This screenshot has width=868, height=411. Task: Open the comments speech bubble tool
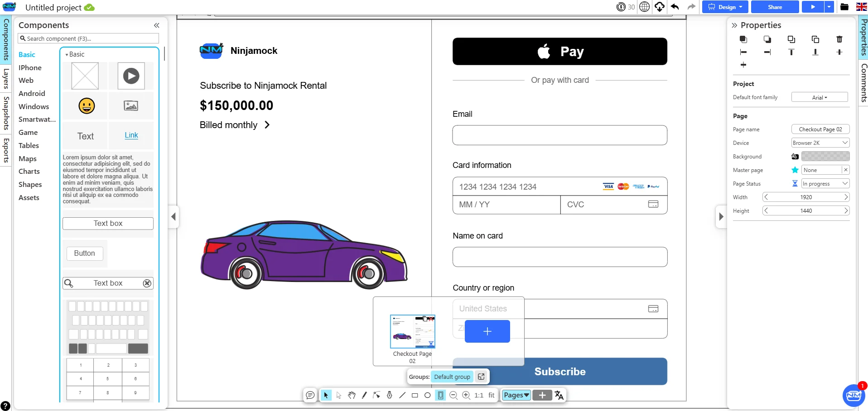[310, 395]
